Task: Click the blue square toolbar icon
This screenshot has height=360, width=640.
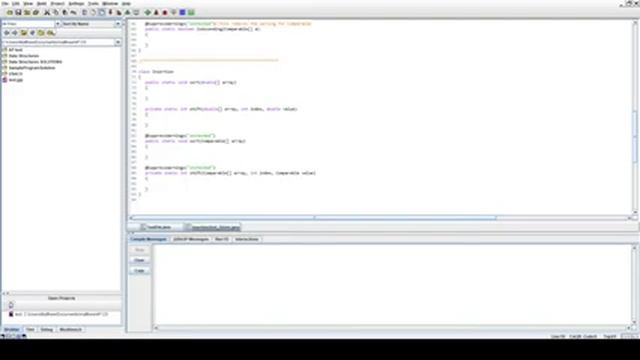Action: click(182, 13)
